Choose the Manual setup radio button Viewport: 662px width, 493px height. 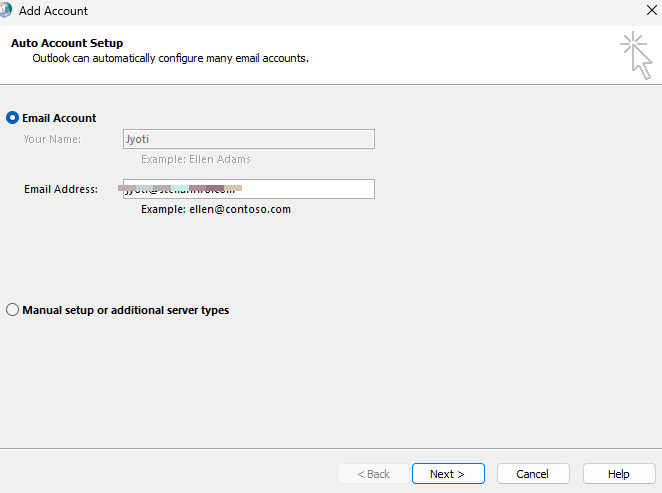coord(13,310)
